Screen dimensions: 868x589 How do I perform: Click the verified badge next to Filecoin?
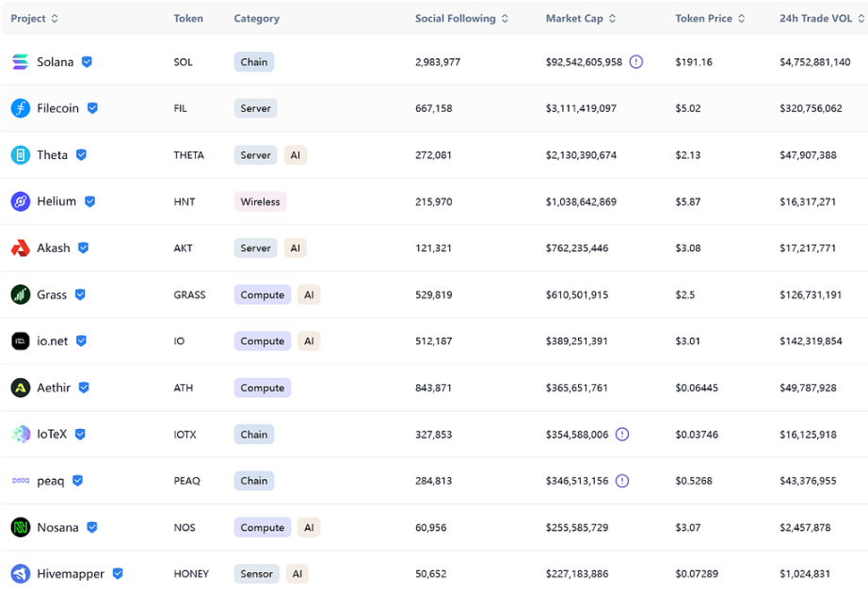(92, 108)
